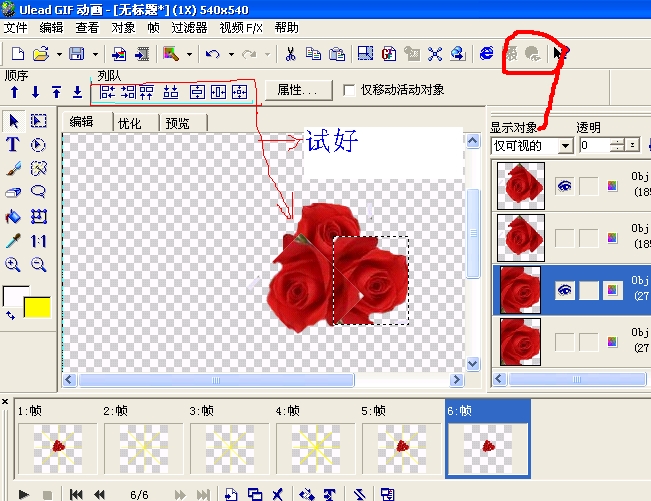Open the dropdown arrow beside Save

(x=95, y=54)
